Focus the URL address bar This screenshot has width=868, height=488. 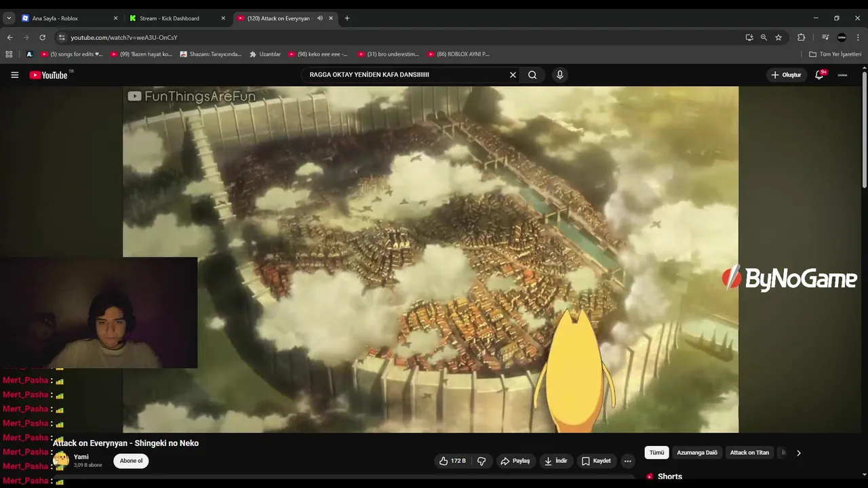coord(400,37)
